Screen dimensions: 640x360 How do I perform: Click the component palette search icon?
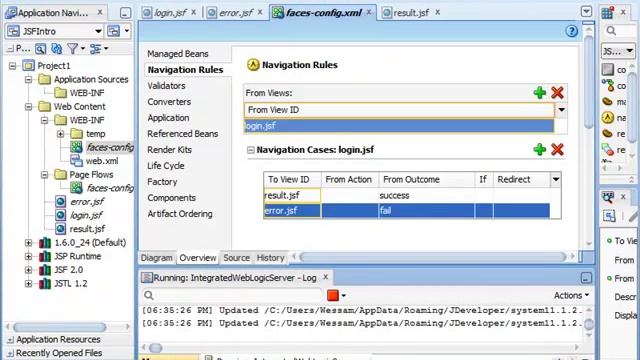pos(611,31)
